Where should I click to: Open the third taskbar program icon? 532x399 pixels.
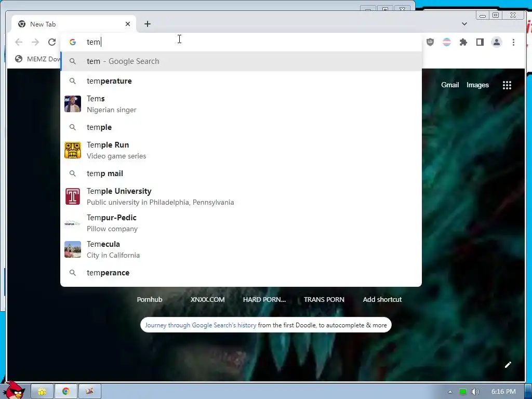point(89,391)
